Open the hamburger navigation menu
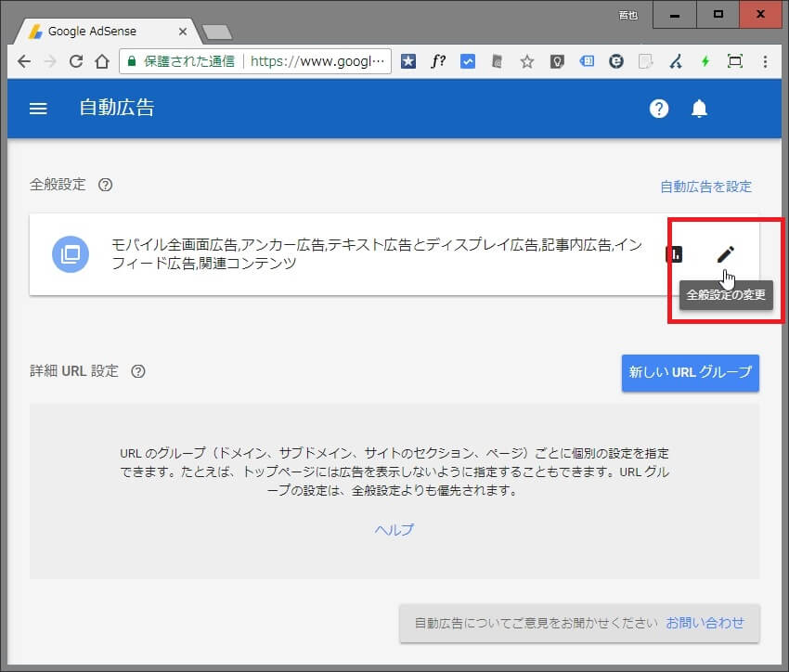The width and height of the screenshot is (789, 672). click(38, 109)
